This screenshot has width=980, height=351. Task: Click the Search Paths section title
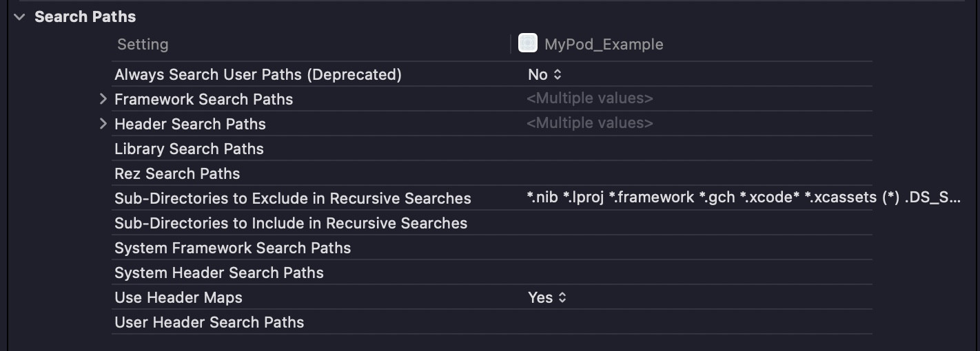pyautogui.click(x=85, y=17)
